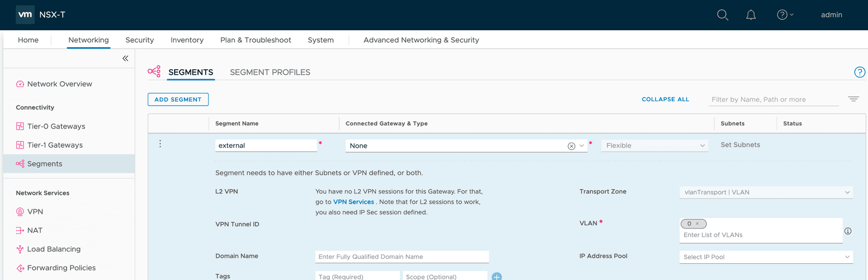Viewport: 868px width, 280px height.
Task: Show VLAN info tooltip icon
Action: [848, 231]
